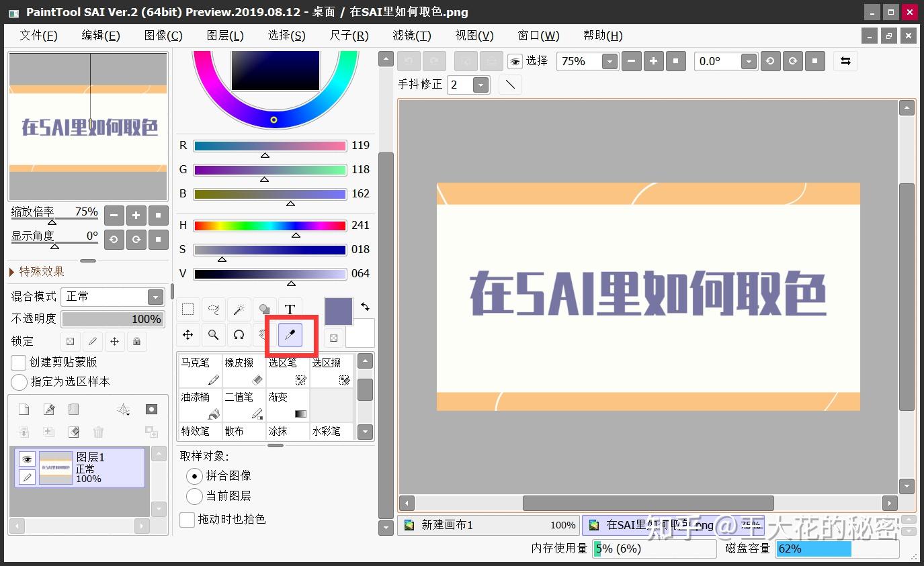Screen dimensions: 924x566
Task: Enable 拖动时也拾色 checkbox
Action: [187, 519]
